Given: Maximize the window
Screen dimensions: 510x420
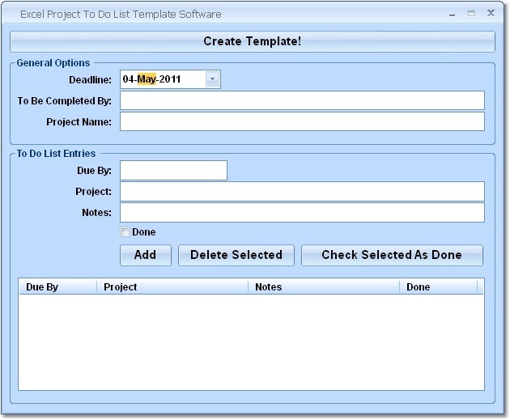Looking at the screenshot, I should click(471, 14).
